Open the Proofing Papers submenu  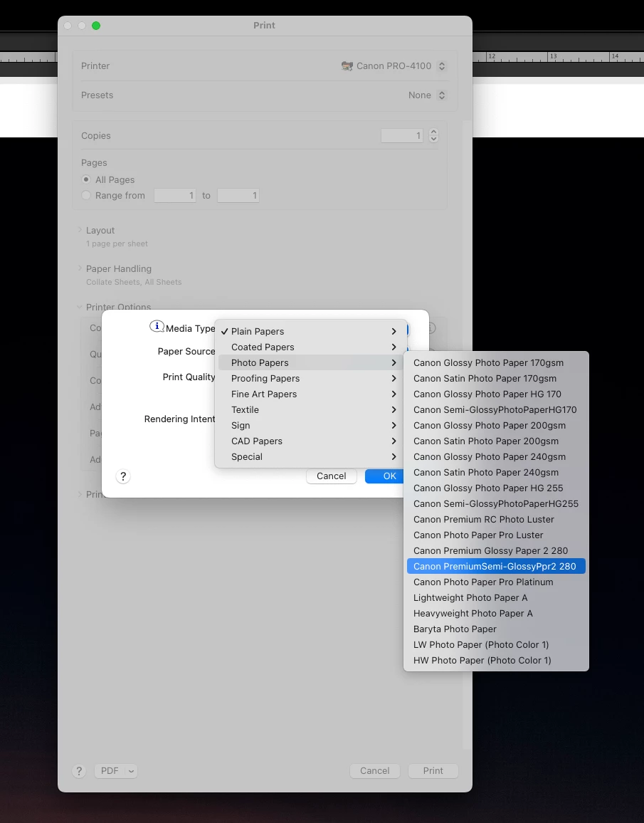[311, 379]
